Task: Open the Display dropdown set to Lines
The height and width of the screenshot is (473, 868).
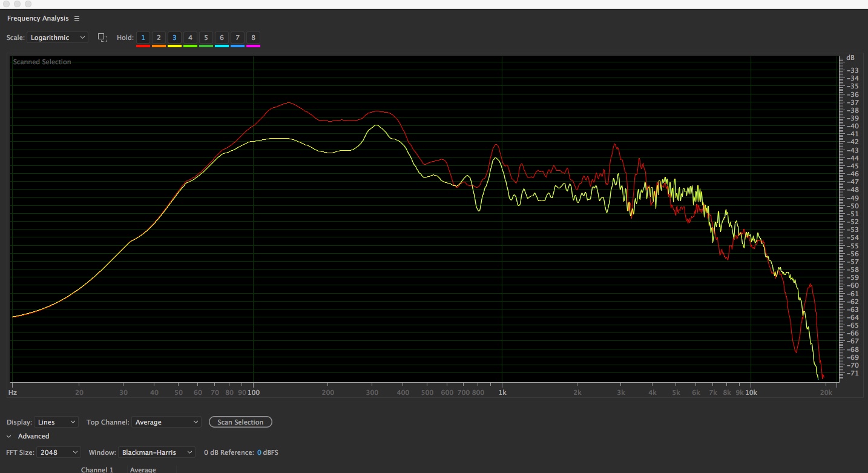Action: pyautogui.click(x=56, y=422)
